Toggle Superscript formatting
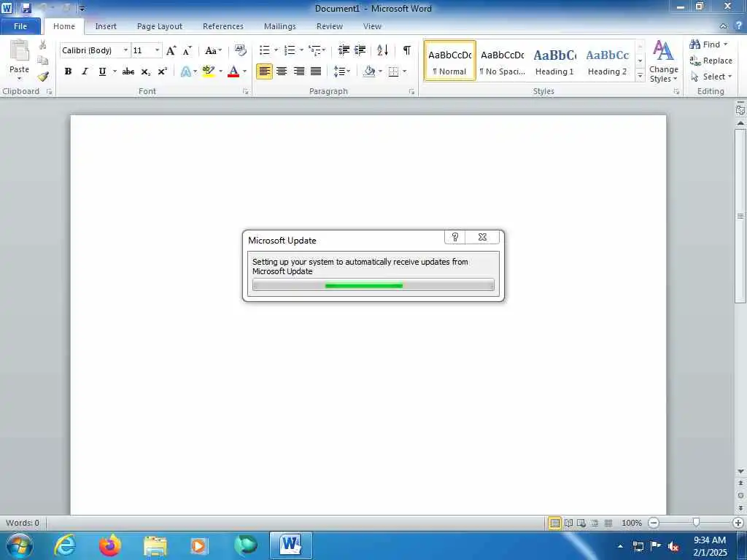 (x=163, y=71)
